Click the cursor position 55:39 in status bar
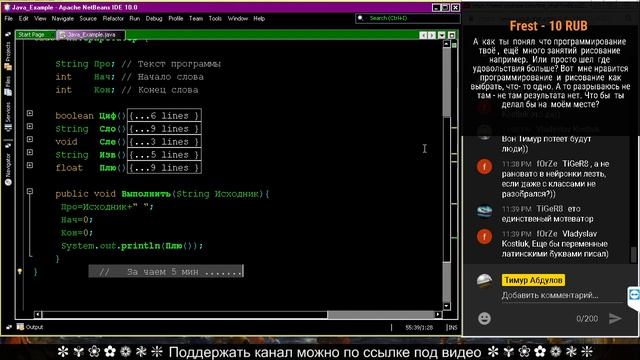 pos(419,327)
